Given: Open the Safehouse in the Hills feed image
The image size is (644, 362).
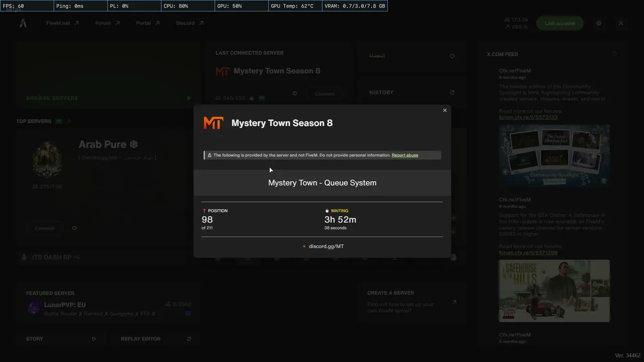Looking at the screenshot, I should 554,291.
